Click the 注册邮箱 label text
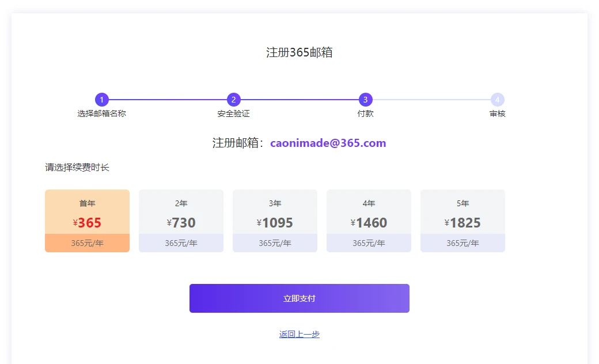The image size is (599, 364). click(x=237, y=143)
